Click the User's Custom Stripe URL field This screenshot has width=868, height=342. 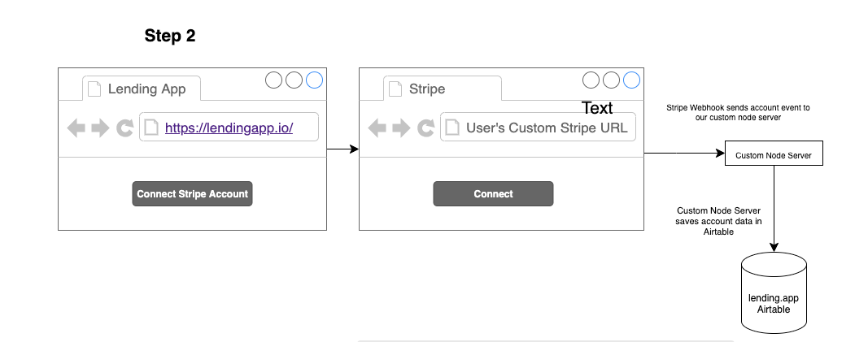pos(547,128)
